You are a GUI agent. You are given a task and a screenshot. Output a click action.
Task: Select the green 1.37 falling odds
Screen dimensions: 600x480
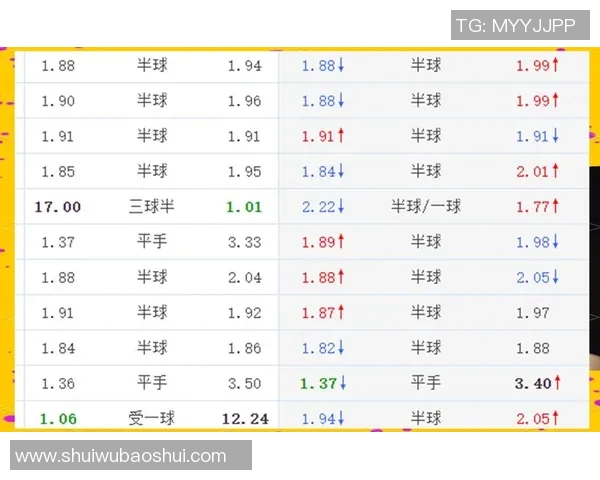323,383
